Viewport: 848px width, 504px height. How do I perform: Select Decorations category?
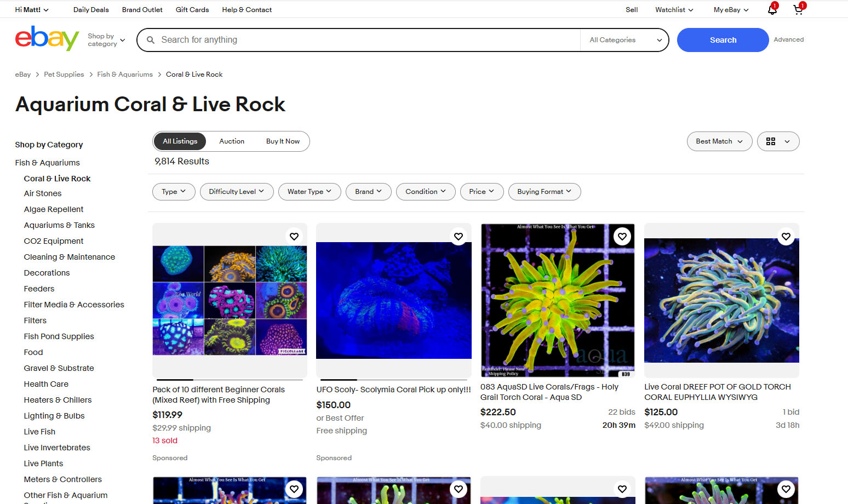click(47, 273)
